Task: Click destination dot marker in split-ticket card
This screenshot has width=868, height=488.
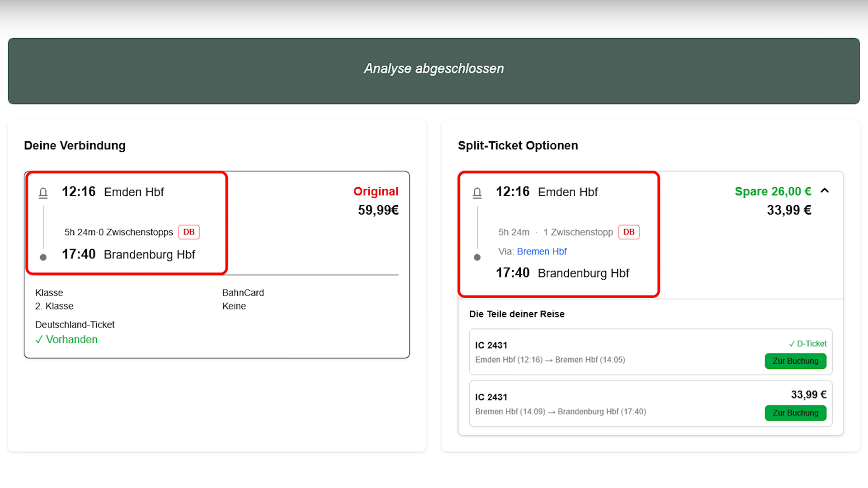Action: click(477, 257)
